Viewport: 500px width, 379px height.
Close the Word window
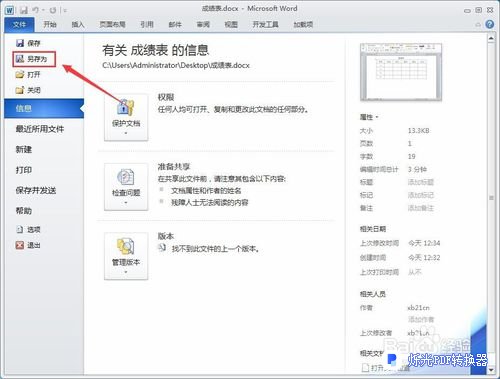490,10
